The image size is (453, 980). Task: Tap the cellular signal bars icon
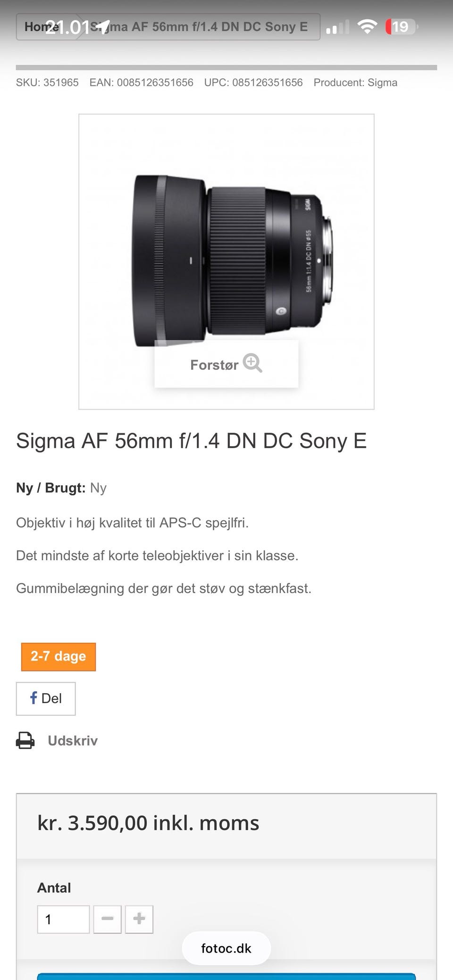click(337, 27)
